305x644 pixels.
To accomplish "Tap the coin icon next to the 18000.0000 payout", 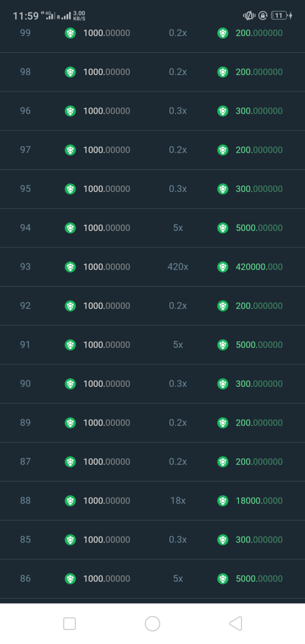I will click(x=222, y=501).
